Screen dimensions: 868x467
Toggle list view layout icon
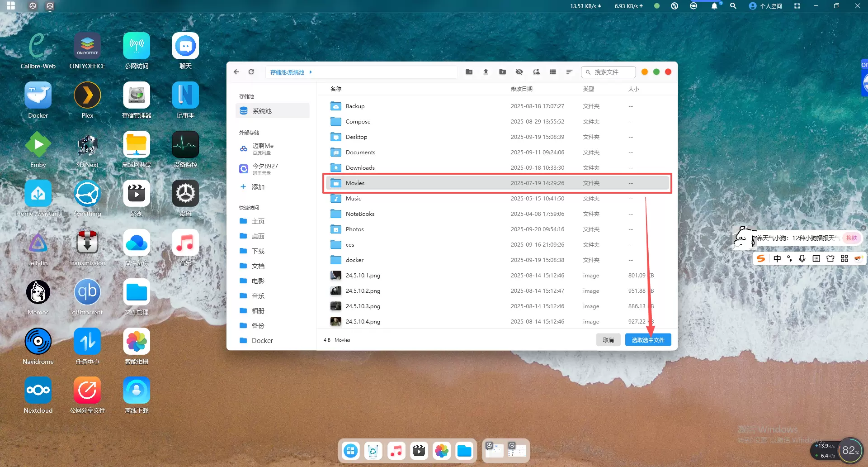coord(552,72)
